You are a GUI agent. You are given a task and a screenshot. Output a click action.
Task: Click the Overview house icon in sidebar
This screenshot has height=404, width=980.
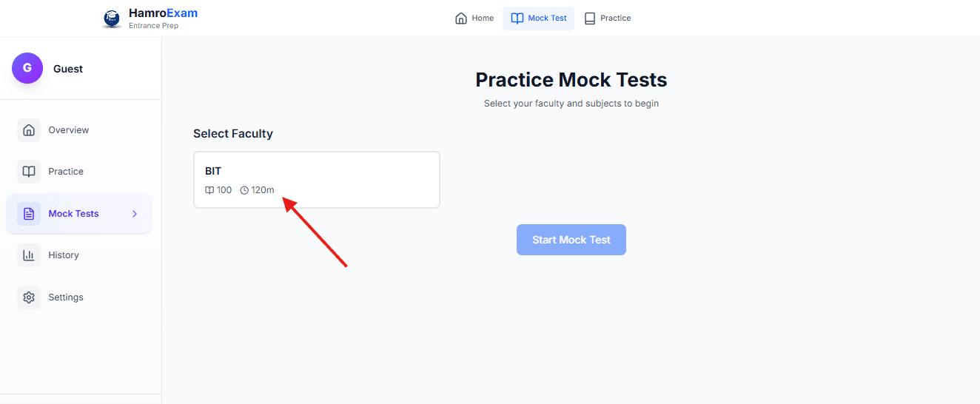[x=29, y=130]
